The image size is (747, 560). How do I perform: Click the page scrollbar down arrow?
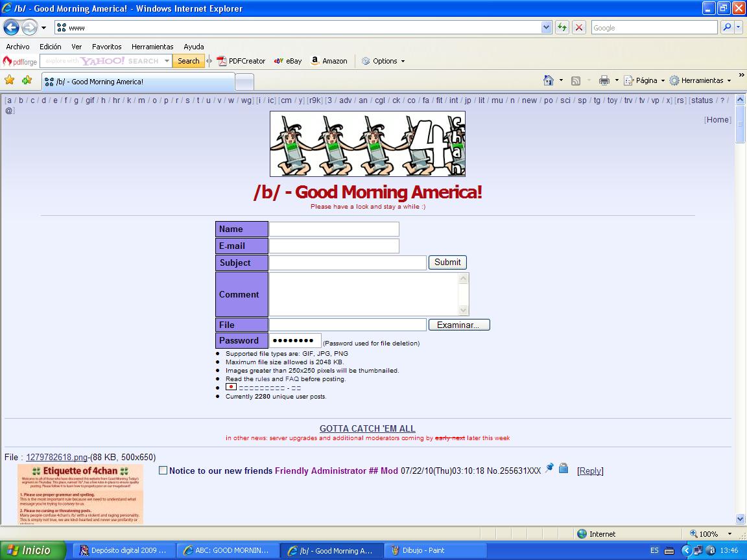(740, 519)
